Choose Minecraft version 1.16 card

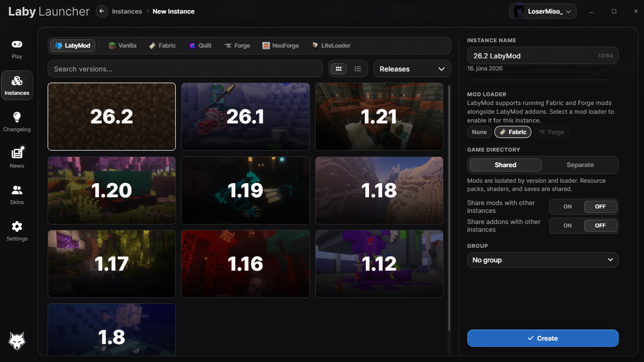click(245, 264)
